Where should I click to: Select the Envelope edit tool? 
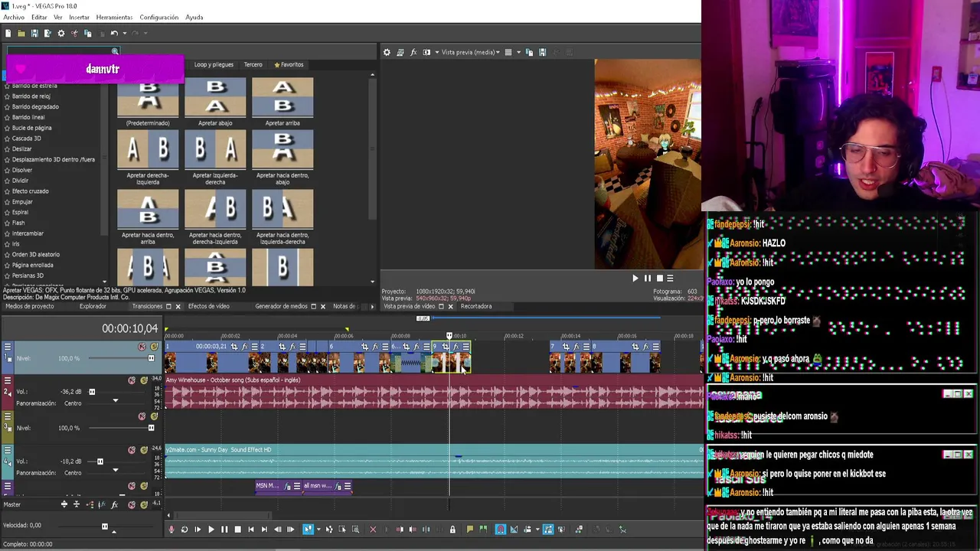[329, 529]
